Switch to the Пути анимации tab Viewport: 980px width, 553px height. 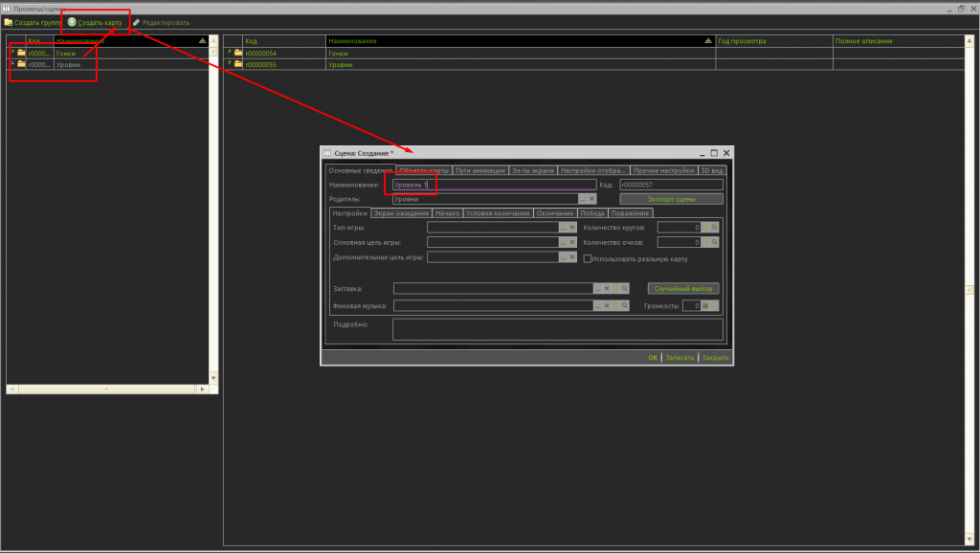480,170
